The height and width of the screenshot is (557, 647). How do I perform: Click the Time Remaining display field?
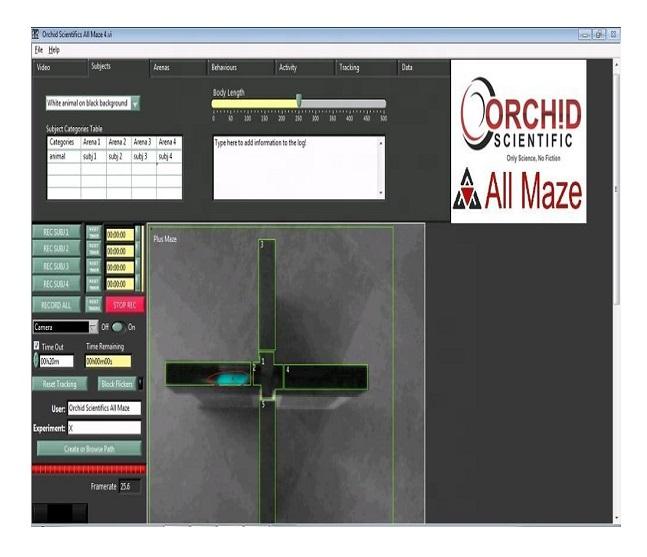pyautogui.click(x=108, y=361)
